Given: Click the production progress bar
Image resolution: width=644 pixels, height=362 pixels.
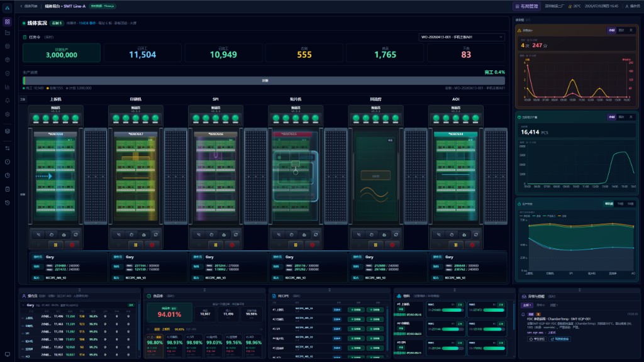Looking at the screenshot, I should coord(264,80).
